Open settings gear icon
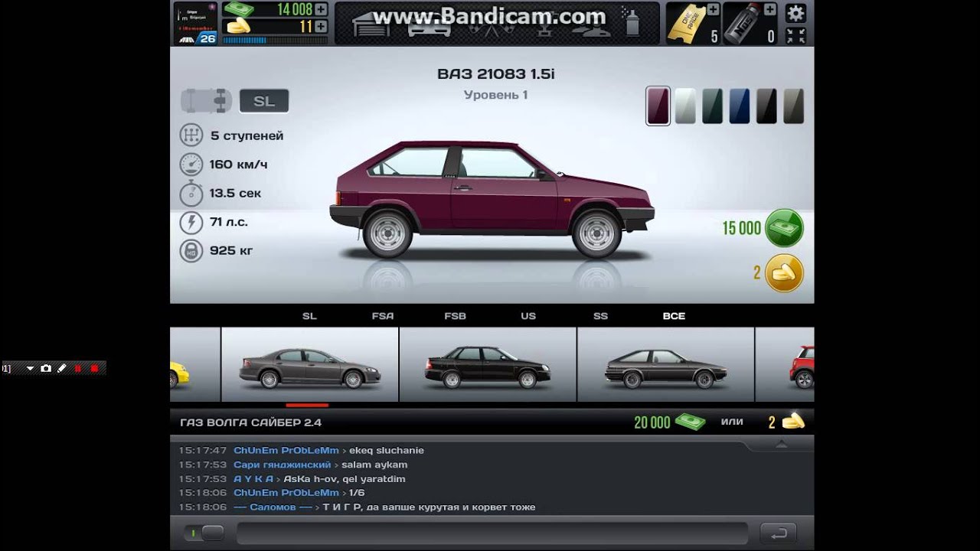 click(x=796, y=12)
